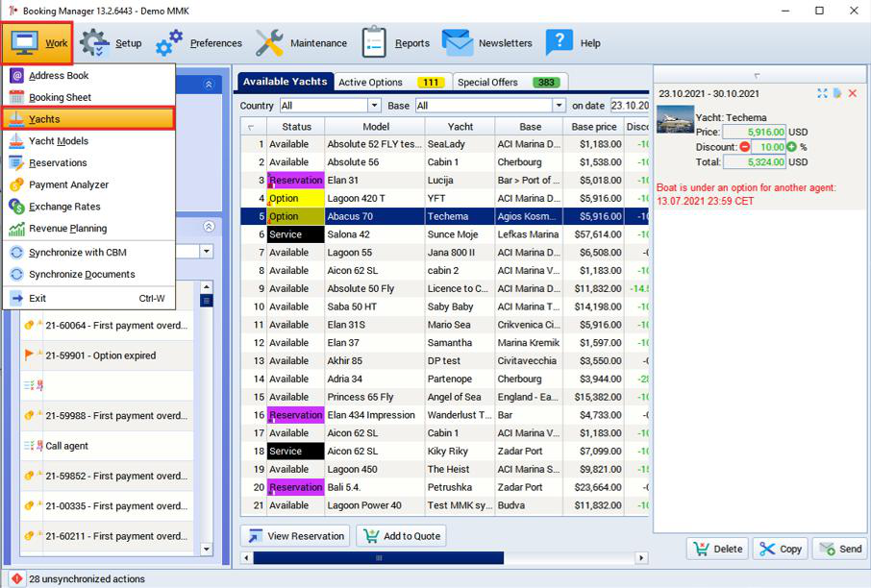Image resolution: width=871 pixels, height=588 pixels.
Task: Sort by the Status column header
Action: click(x=296, y=127)
